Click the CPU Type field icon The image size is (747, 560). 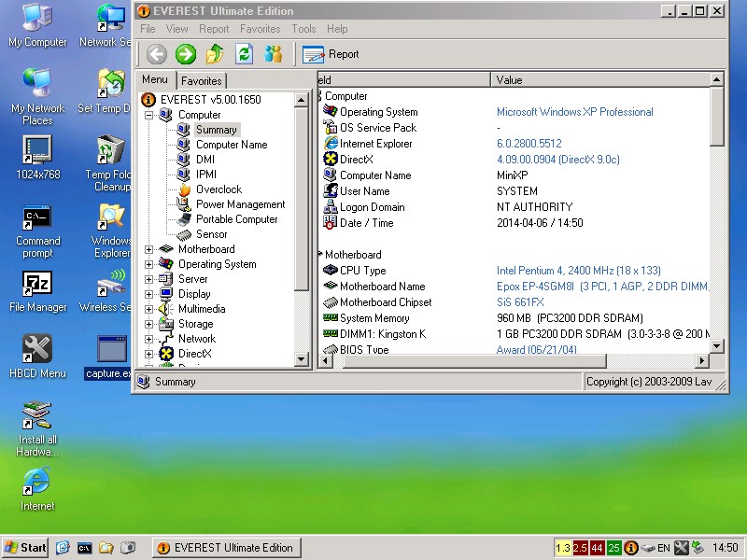[330, 270]
